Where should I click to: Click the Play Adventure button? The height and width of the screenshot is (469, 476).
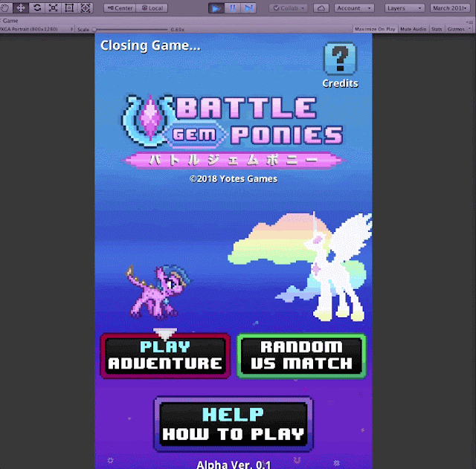coord(165,355)
